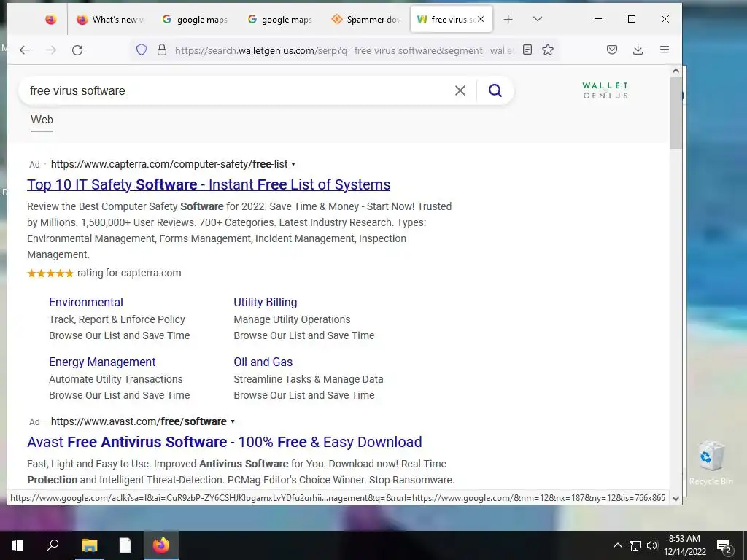
Task: Focus the address bar URL field
Action: point(344,50)
